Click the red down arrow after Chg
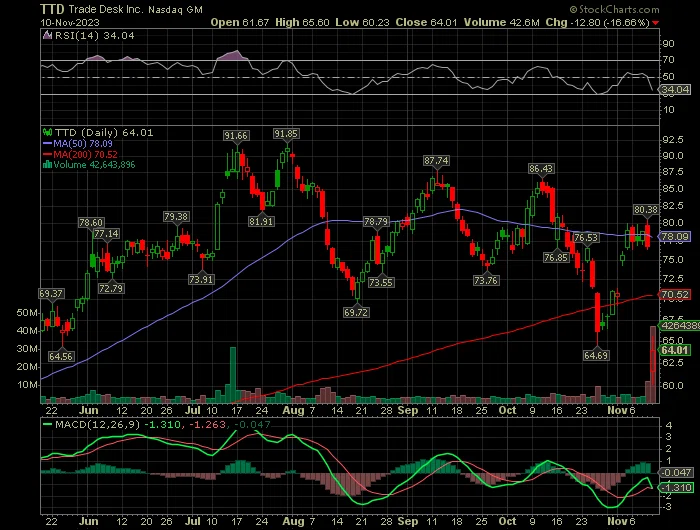Viewport: 700px width, 530px height. (x=655, y=23)
